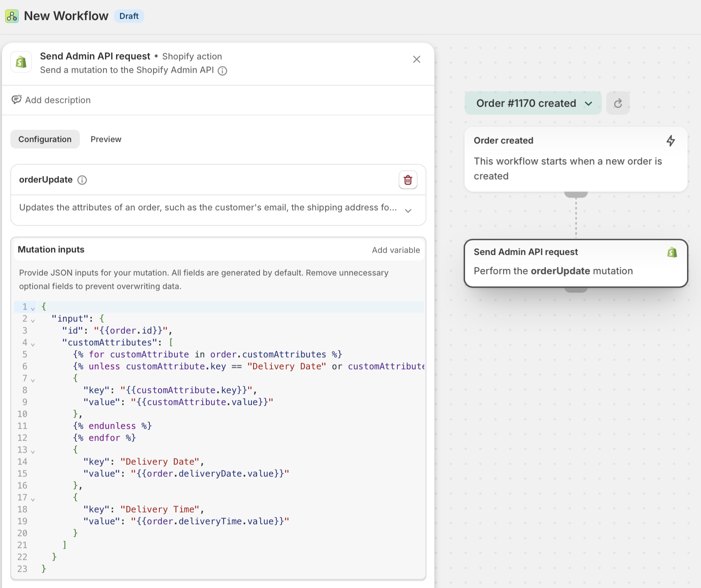Open info icon next to orderUpdate
The width and height of the screenshot is (701, 588).
pyautogui.click(x=82, y=180)
